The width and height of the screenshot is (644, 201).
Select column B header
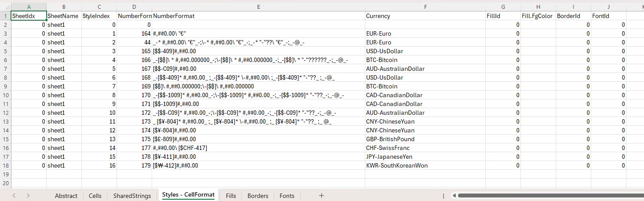point(64,7)
